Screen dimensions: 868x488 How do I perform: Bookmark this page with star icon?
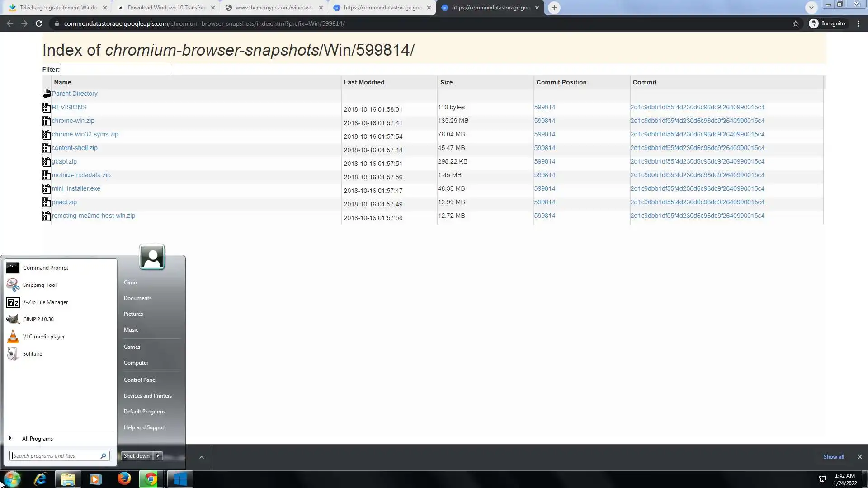[x=796, y=23]
